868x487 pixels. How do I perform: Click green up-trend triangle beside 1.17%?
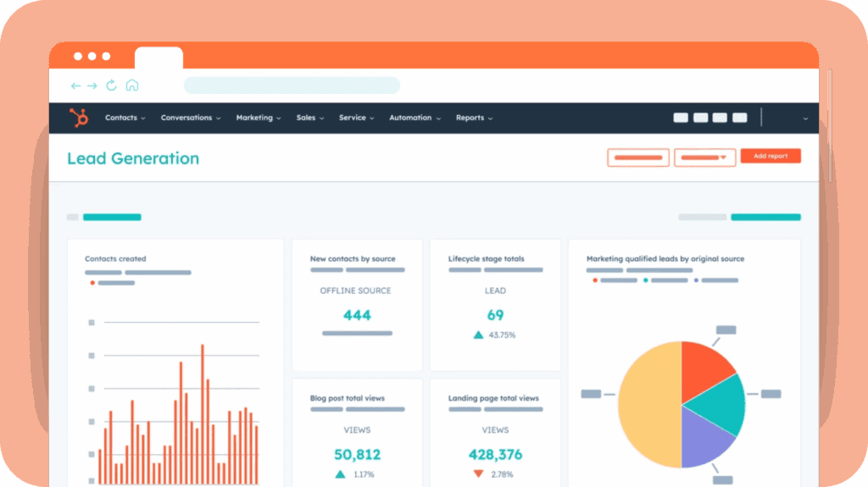340,473
